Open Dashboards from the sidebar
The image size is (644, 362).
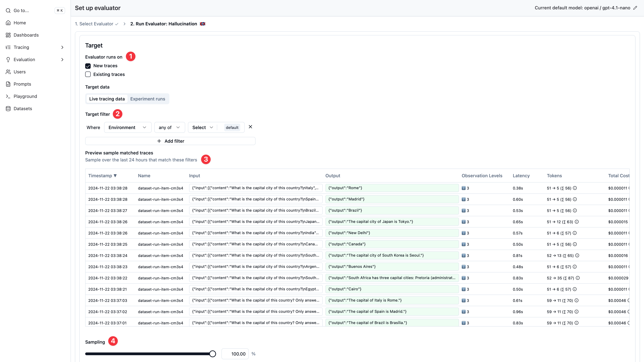pyautogui.click(x=8, y=35)
